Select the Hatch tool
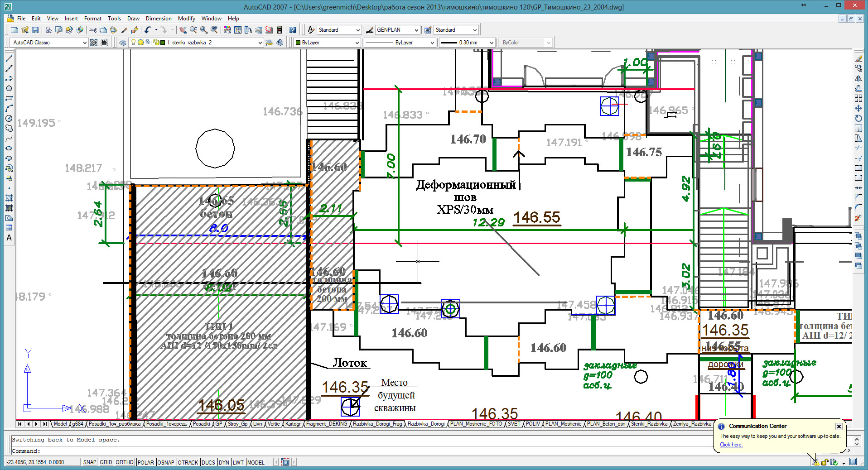The width and height of the screenshot is (868, 470). pyautogui.click(x=9, y=198)
